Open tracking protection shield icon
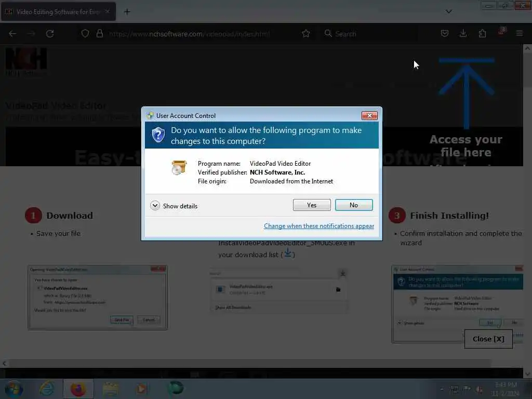Image resolution: width=532 pixels, height=399 pixels. (x=85, y=34)
